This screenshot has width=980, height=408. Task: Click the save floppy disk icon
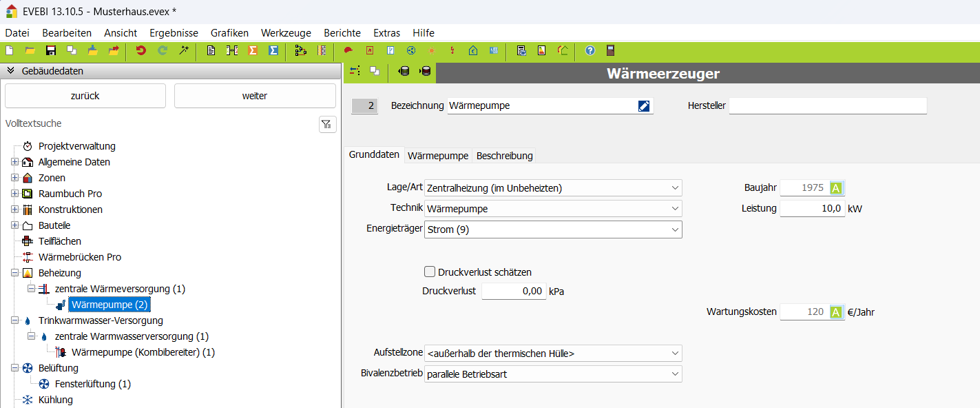51,50
